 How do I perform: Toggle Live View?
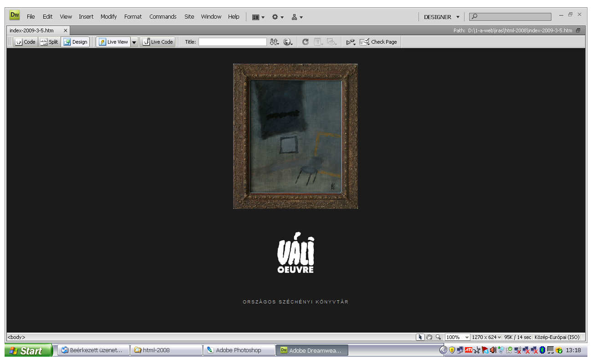pos(113,42)
